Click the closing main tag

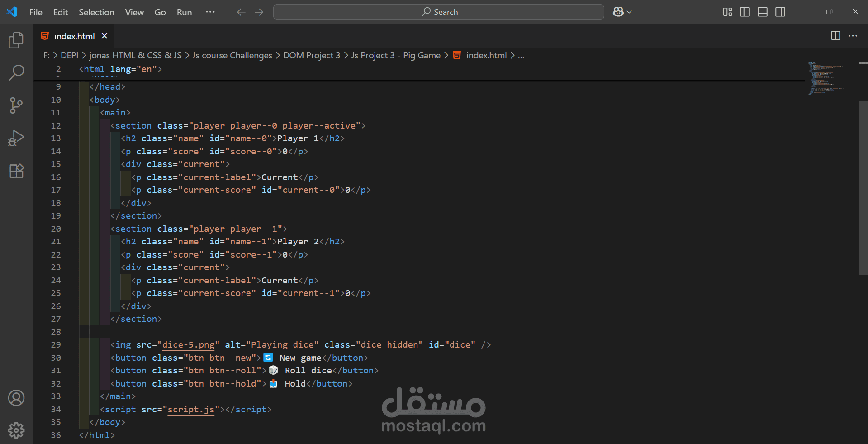click(118, 396)
